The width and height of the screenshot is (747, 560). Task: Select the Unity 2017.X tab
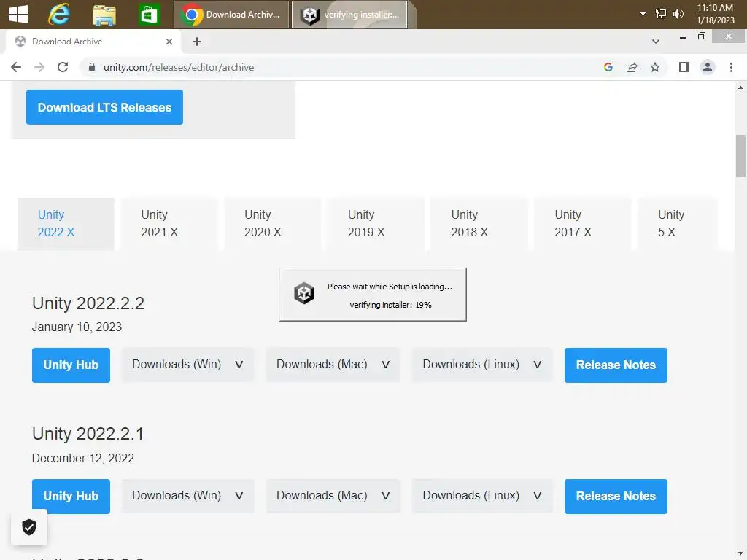[x=583, y=223]
